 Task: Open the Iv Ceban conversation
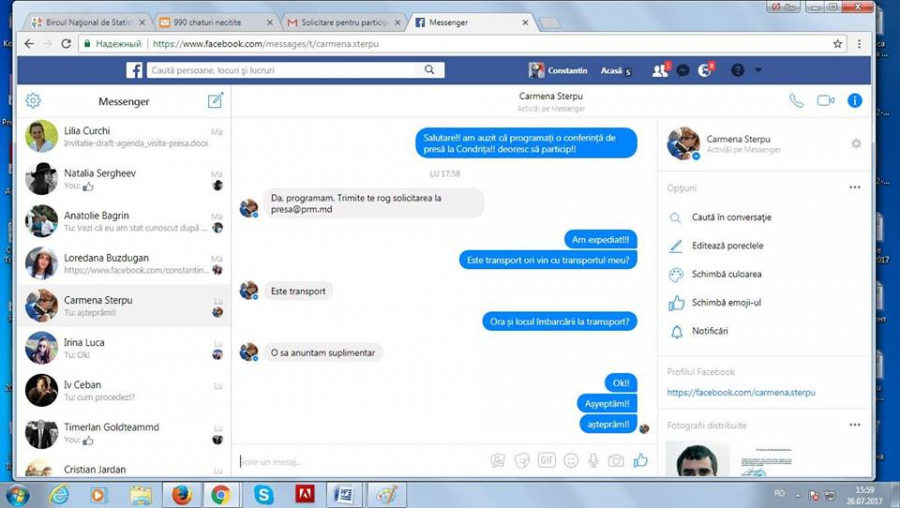pyautogui.click(x=124, y=390)
